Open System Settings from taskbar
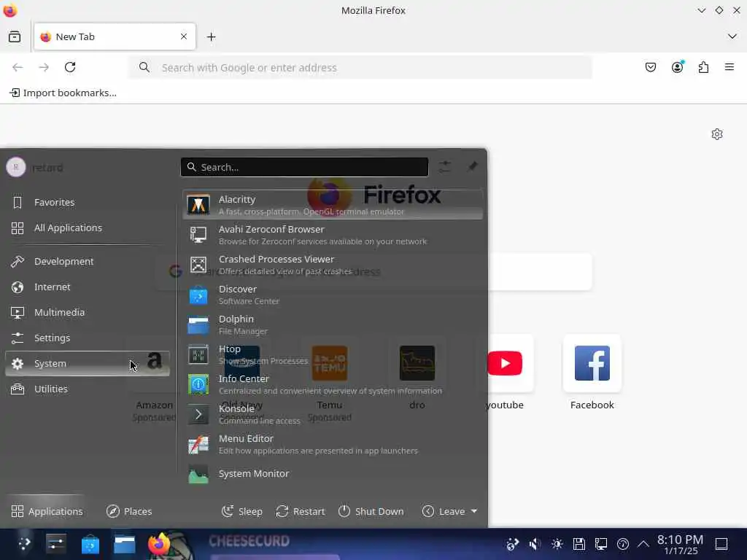 click(x=56, y=543)
